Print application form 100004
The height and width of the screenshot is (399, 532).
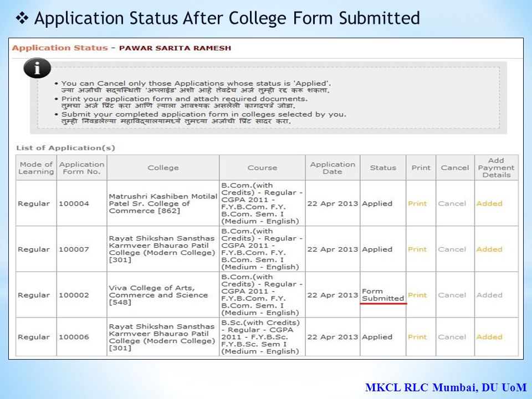point(417,203)
